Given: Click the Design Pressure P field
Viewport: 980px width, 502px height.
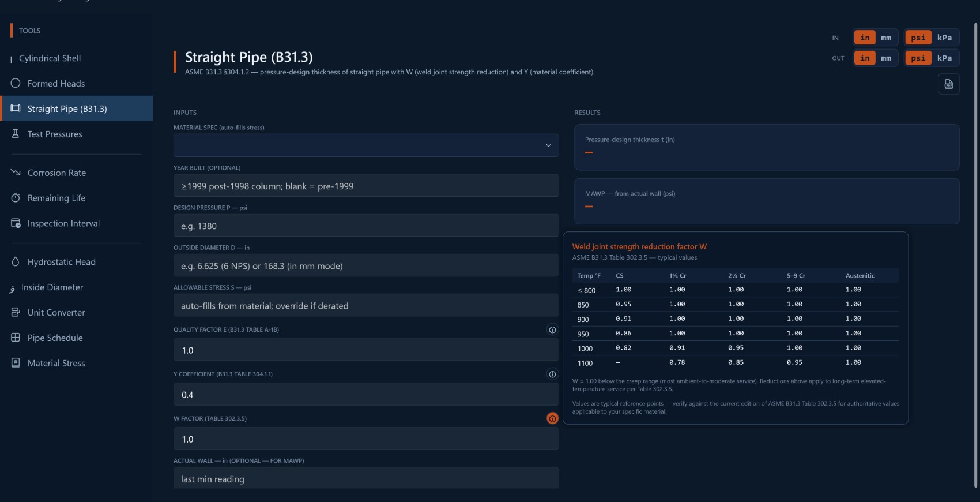Looking at the screenshot, I should point(366,226).
